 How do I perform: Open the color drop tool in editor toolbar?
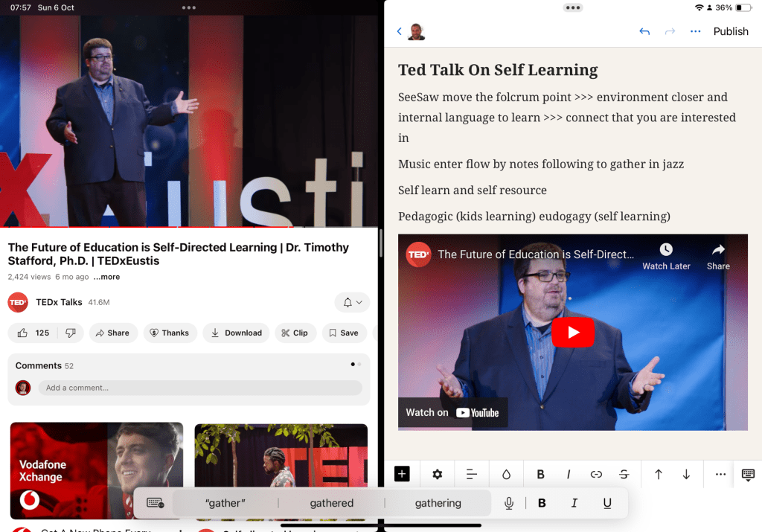506,474
